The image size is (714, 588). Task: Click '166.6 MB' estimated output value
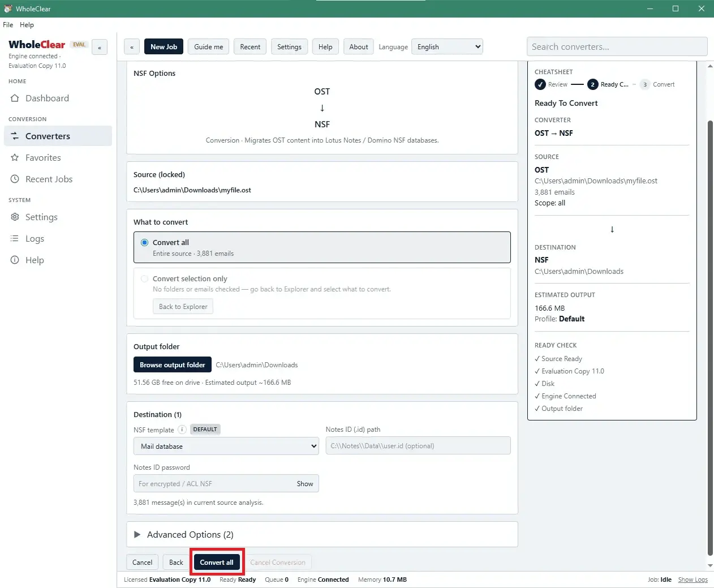coord(550,308)
